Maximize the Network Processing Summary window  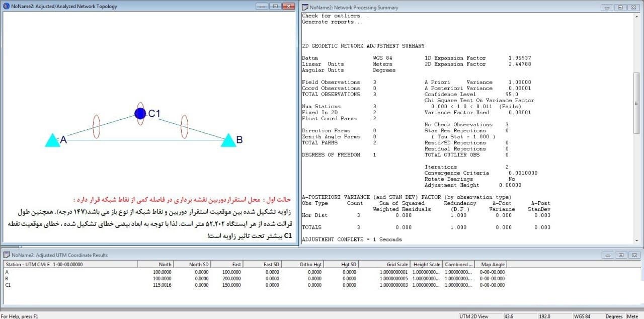coord(620,7)
